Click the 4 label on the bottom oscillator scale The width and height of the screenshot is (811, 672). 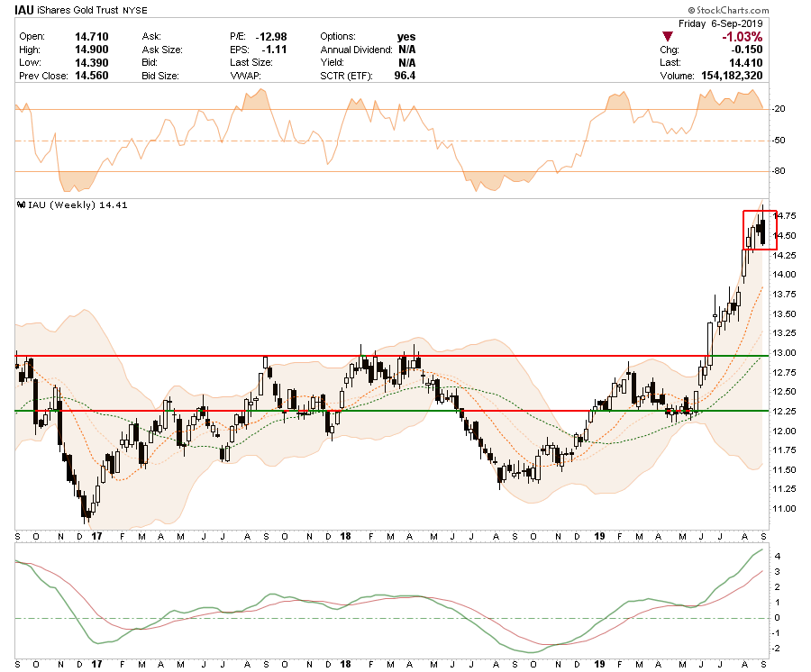[x=778, y=556]
